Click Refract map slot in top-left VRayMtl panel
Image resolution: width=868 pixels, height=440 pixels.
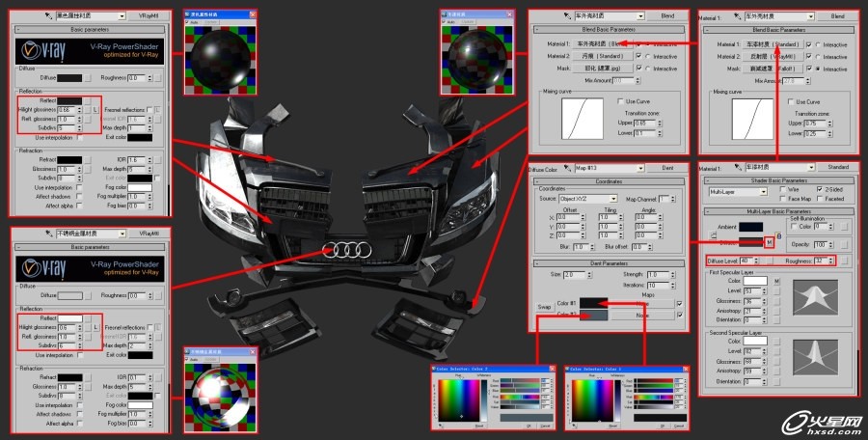88,159
